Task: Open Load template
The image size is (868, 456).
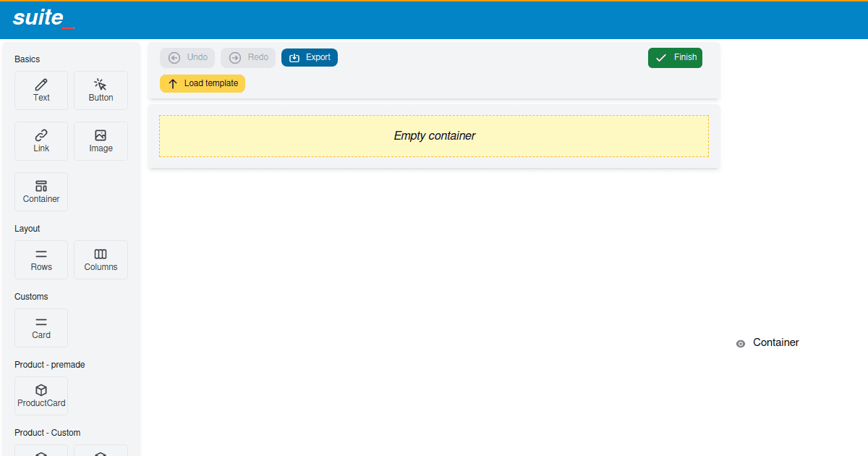Action: pos(203,83)
